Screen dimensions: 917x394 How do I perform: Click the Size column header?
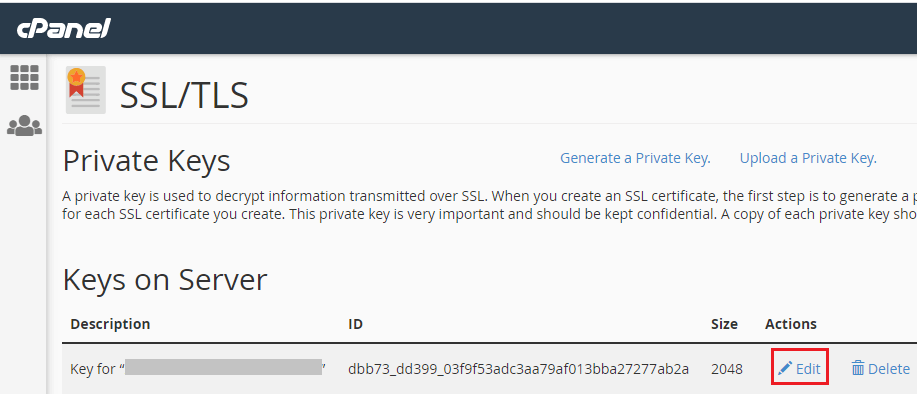pos(724,324)
